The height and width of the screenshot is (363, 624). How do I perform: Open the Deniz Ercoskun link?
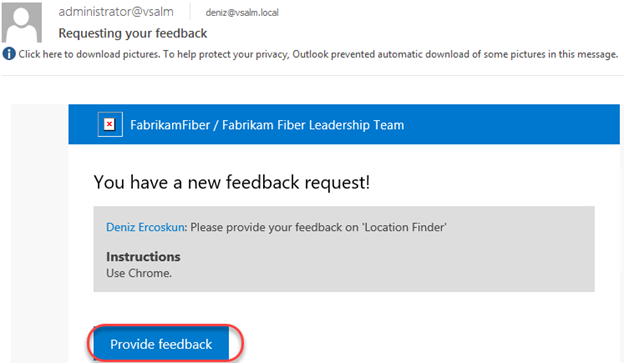[x=145, y=227]
